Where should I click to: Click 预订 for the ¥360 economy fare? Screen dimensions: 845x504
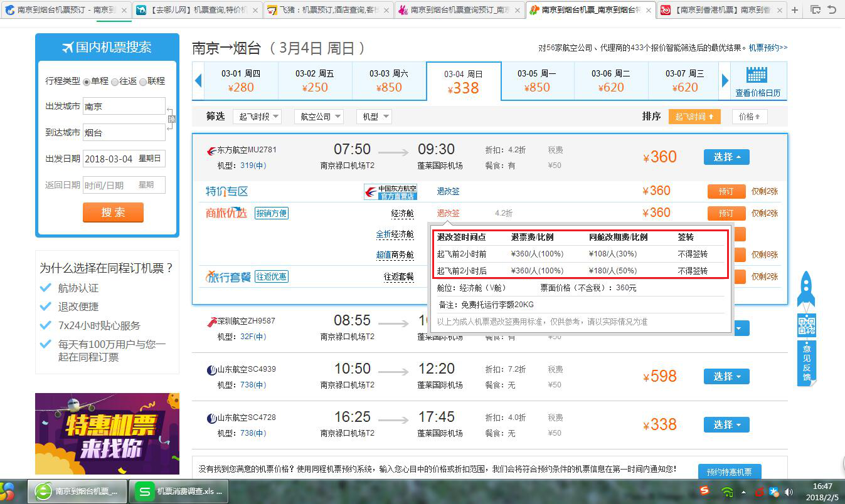[x=726, y=213]
